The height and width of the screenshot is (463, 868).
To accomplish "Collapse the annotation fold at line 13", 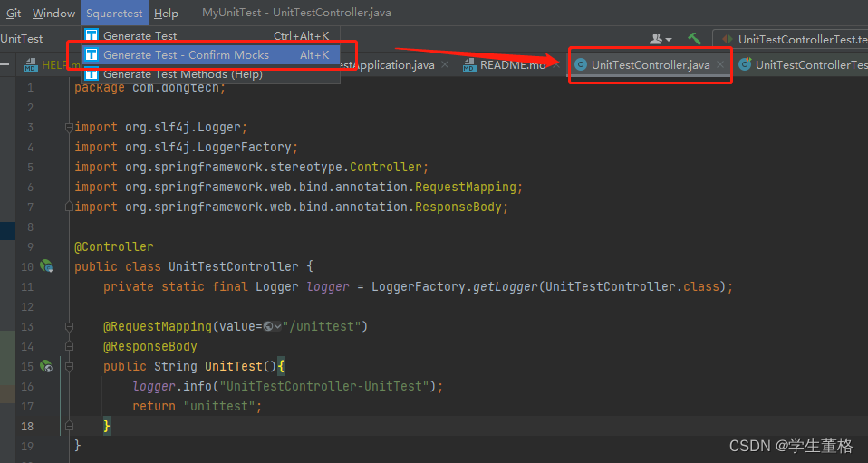I will 69,327.
